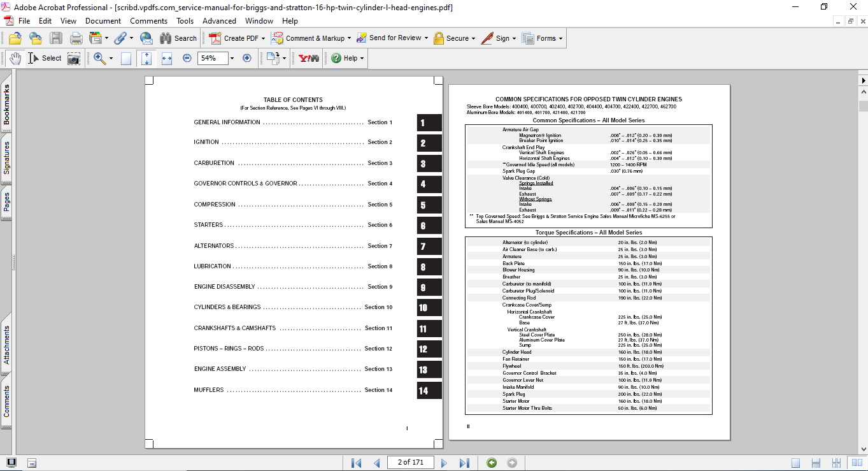Go to the last page of the document
The width and height of the screenshot is (868, 471).
(464, 463)
